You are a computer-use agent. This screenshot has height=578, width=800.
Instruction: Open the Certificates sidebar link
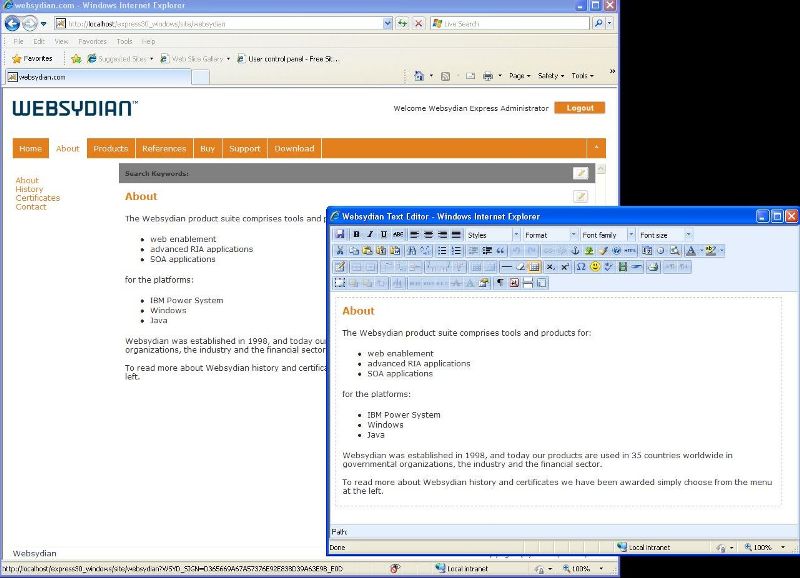tap(38, 198)
